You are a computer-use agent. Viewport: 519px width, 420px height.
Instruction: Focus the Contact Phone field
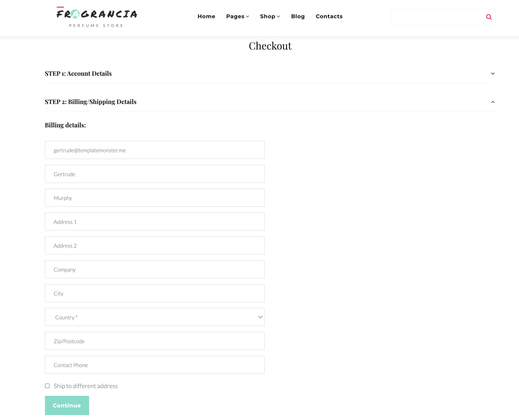(x=155, y=365)
